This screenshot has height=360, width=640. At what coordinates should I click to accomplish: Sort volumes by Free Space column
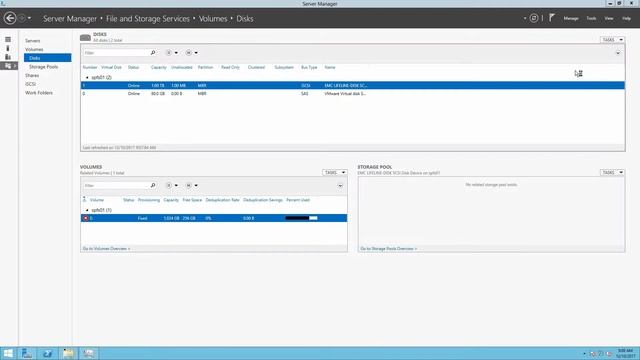click(192, 200)
